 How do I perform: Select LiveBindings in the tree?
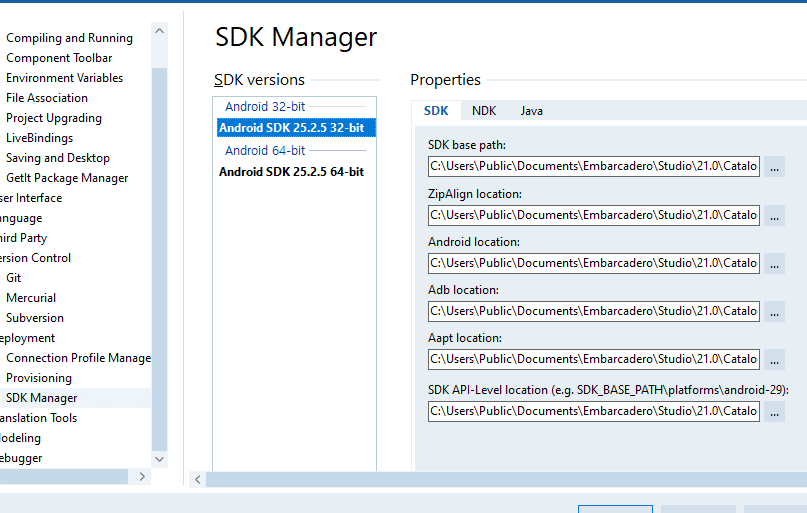pos(39,138)
